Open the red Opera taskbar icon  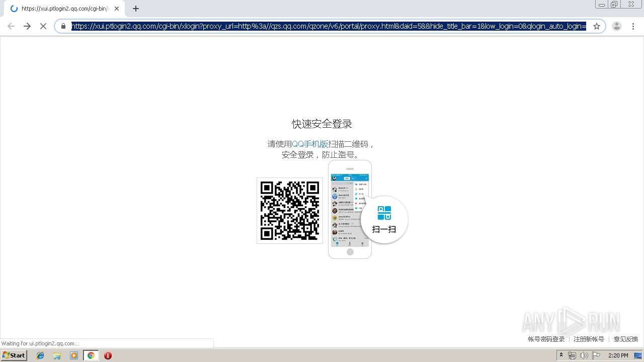[x=108, y=355]
